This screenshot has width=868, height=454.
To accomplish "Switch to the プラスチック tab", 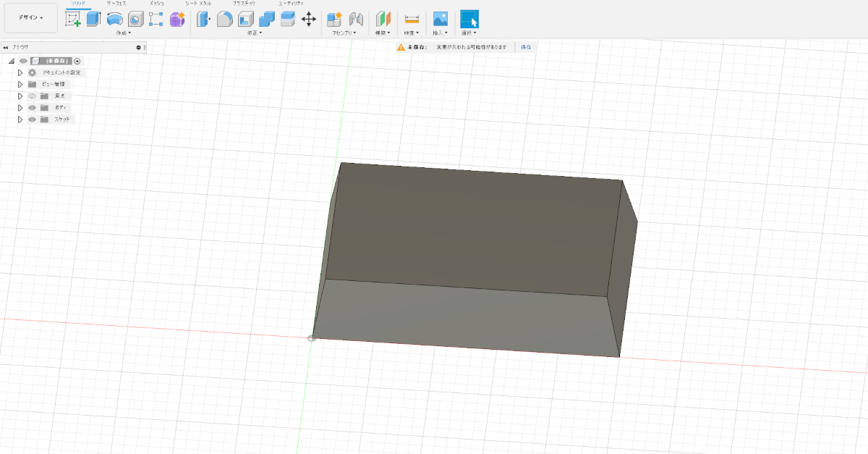I will pyautogui.click(x=244, y=4).
